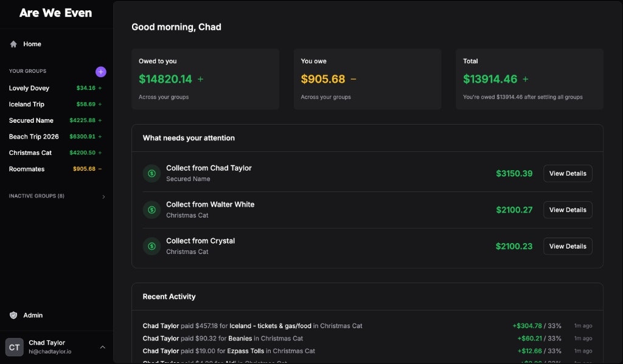Click the plus indicator on Owed to you card
This screenshot has height=364, width=623.
point(200,78)
